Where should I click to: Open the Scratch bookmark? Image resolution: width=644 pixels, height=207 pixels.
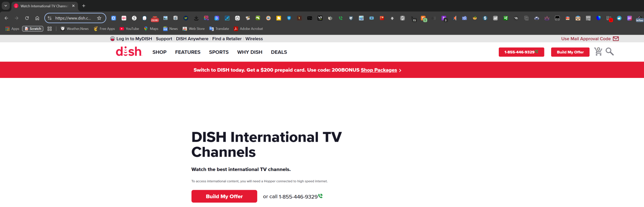(33, 29)
